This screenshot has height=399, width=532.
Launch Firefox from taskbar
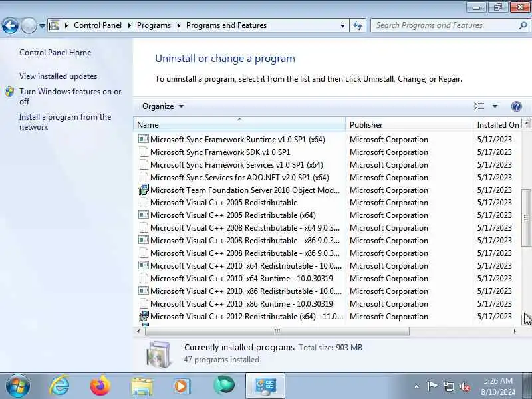coord(100,386)
